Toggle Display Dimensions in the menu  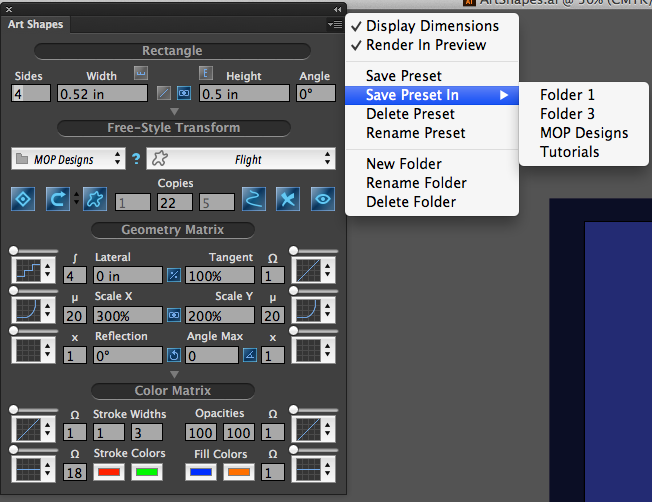[x=432, y=26]
